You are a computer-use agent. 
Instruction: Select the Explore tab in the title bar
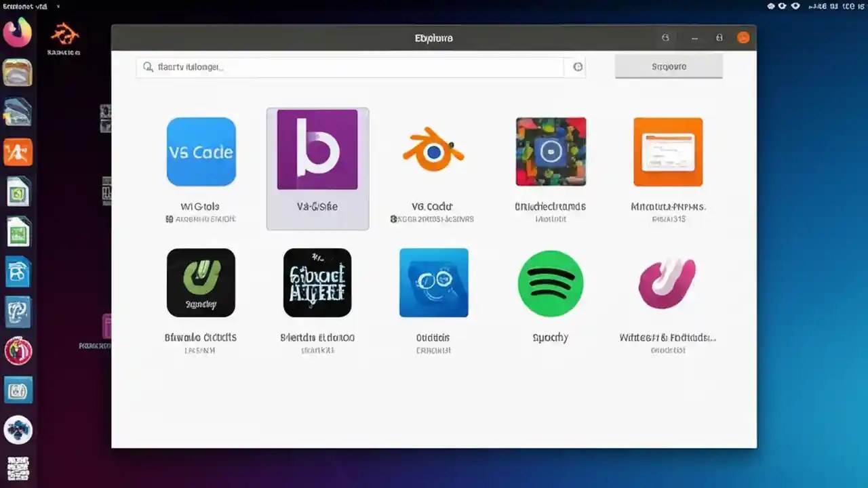click(433, 38)
